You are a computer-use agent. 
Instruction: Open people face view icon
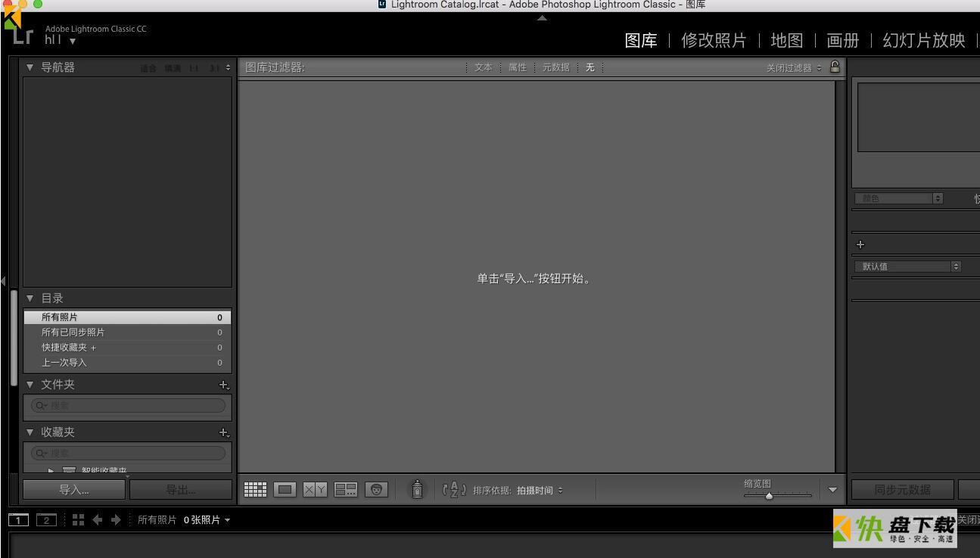[x=376, y=490]
